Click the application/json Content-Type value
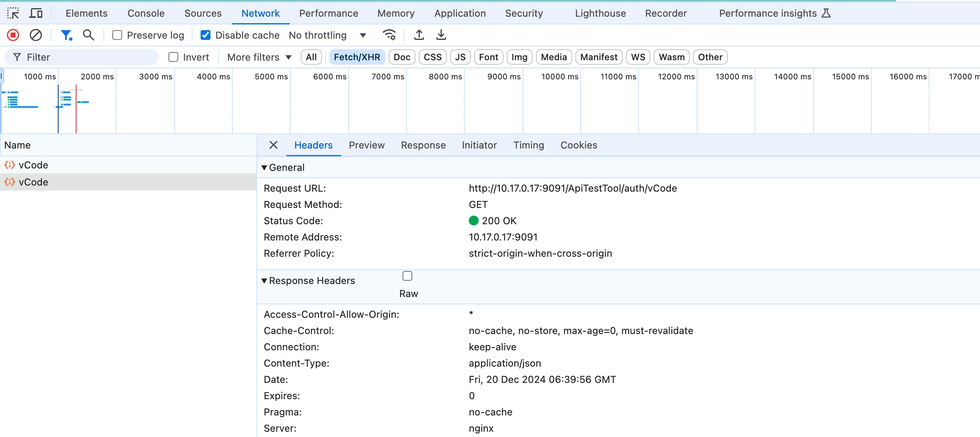 [x=505, y=363]
